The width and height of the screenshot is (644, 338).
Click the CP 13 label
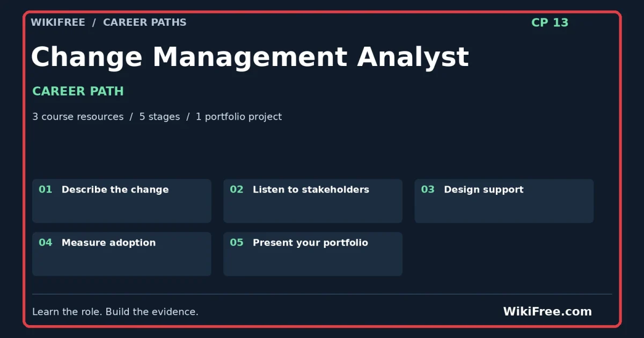(550, 23)
